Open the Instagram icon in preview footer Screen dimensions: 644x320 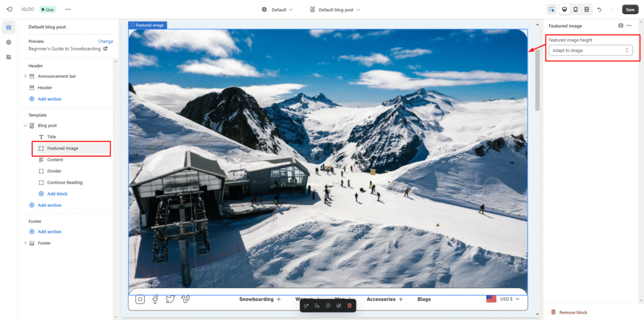[140, 299]
